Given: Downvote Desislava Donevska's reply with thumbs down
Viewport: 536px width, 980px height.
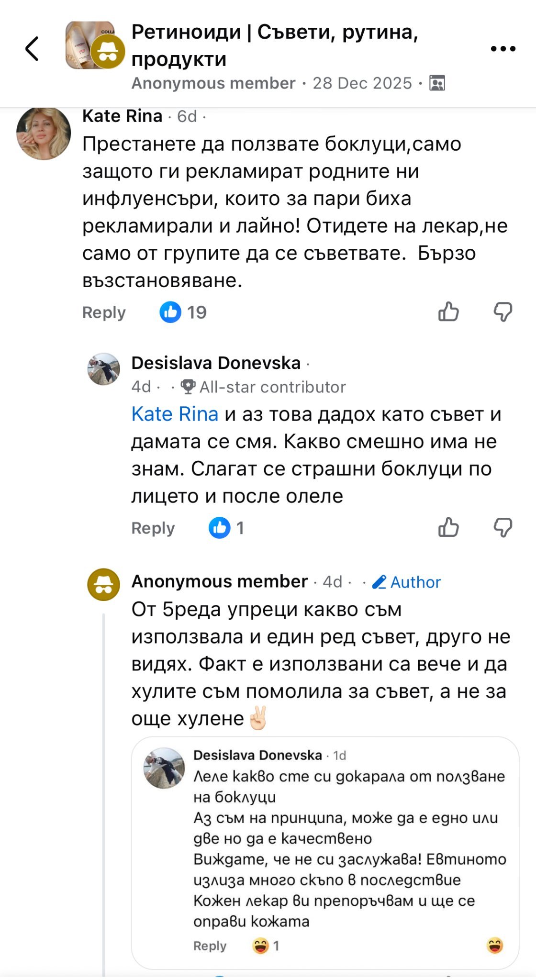Looking at the screenshot, I should click(x=502, y=527).
